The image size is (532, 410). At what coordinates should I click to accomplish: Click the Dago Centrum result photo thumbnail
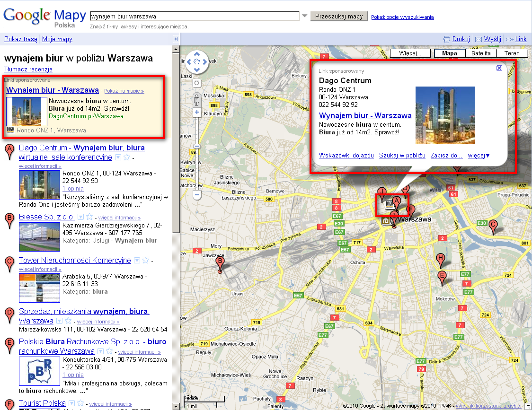click(39, 185)
